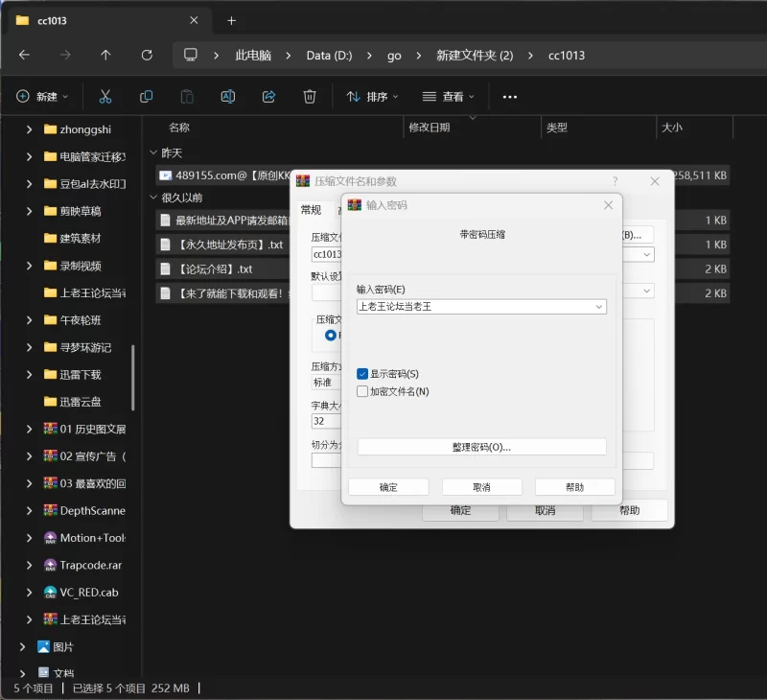Click the Paste clipboard icon
Screen dimensions: 767x700
187,96
